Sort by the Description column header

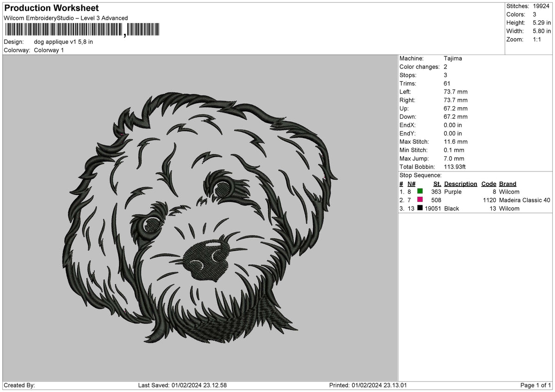[461, 184]
